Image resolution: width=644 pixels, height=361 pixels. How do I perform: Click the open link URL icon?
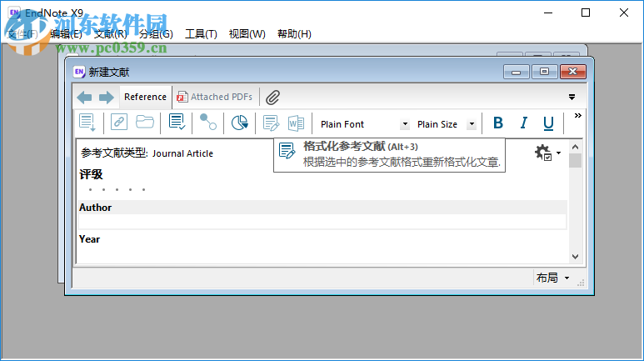pyautogui.click(x=119, y=122)
